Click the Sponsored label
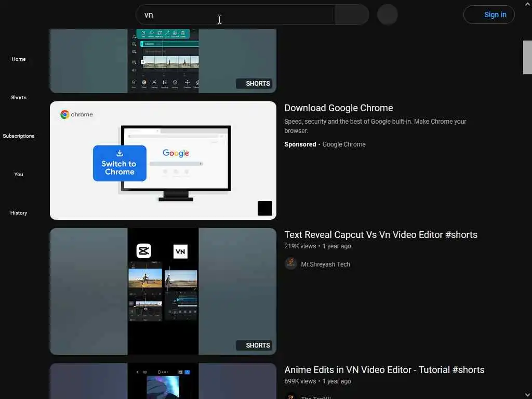 (x=300, y=144)
